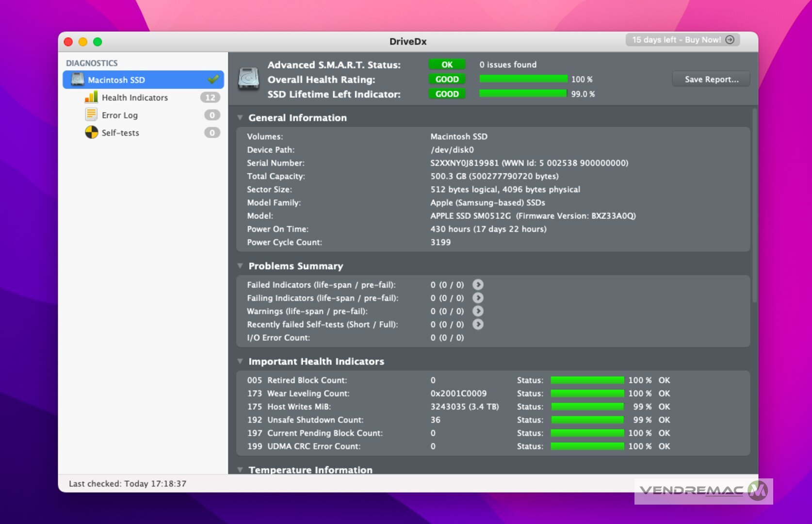
Task: Select Health Indicators in the sidebar
Action: 135,98
